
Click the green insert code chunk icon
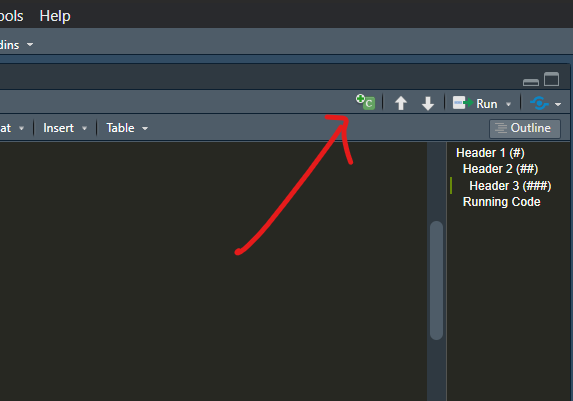click(365, 102)
